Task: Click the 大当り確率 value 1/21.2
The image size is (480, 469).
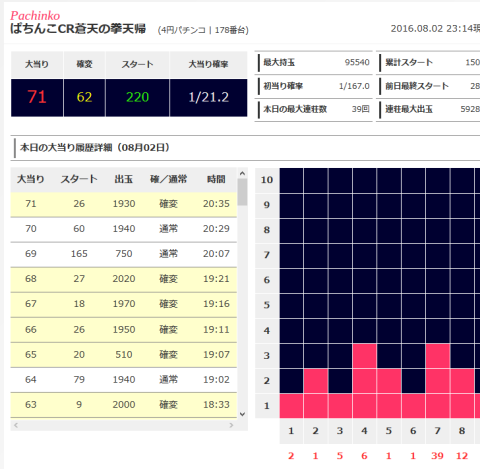Action: 209,97
